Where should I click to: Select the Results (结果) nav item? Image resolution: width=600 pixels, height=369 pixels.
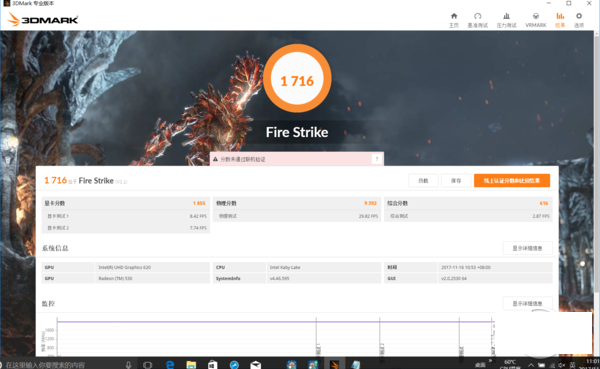(560, 20)
